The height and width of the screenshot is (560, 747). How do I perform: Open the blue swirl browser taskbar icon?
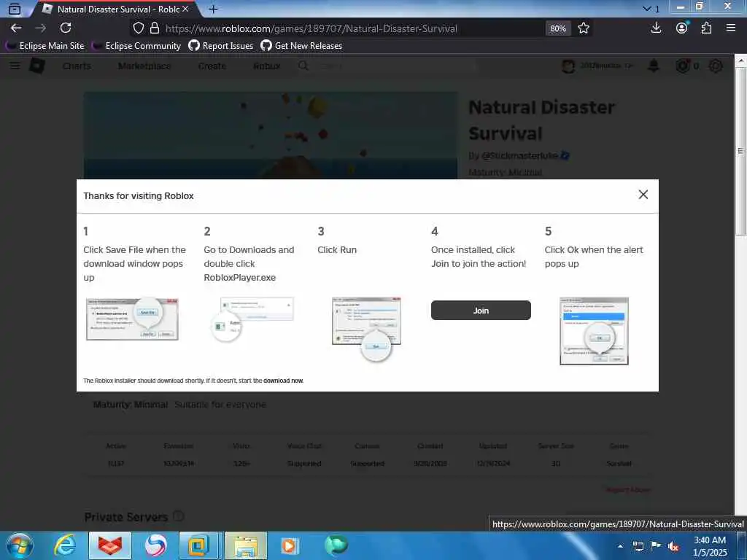click(155, 545)
